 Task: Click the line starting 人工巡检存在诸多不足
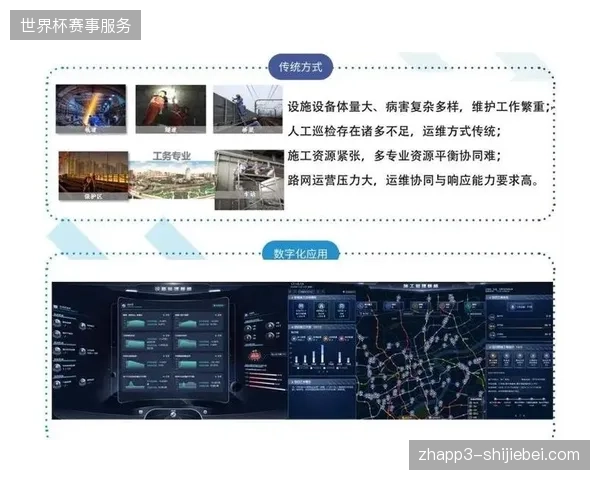394,131
